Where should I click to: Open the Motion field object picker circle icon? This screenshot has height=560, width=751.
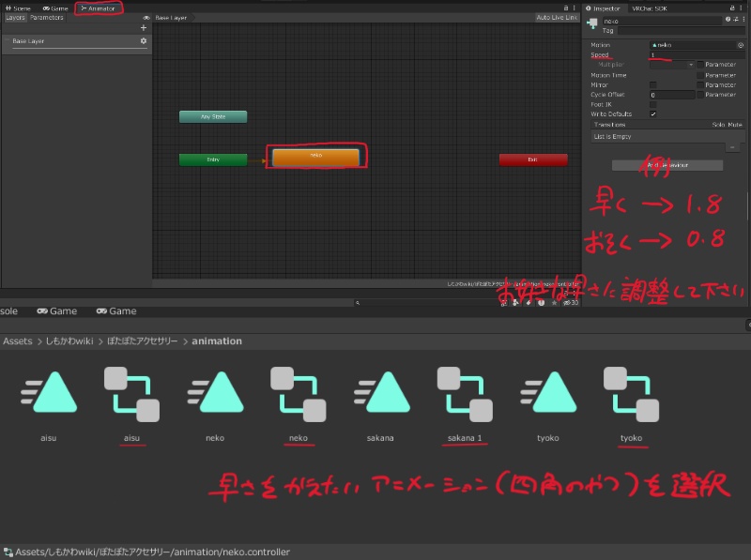pyautogui.click(x=740, y=45)
